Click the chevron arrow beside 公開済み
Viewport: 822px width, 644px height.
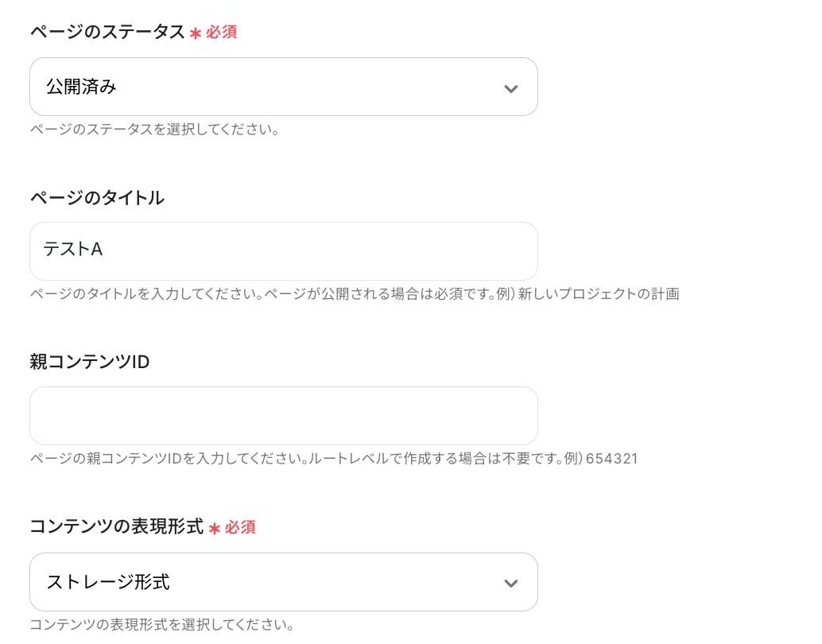[x=511, y=88]
